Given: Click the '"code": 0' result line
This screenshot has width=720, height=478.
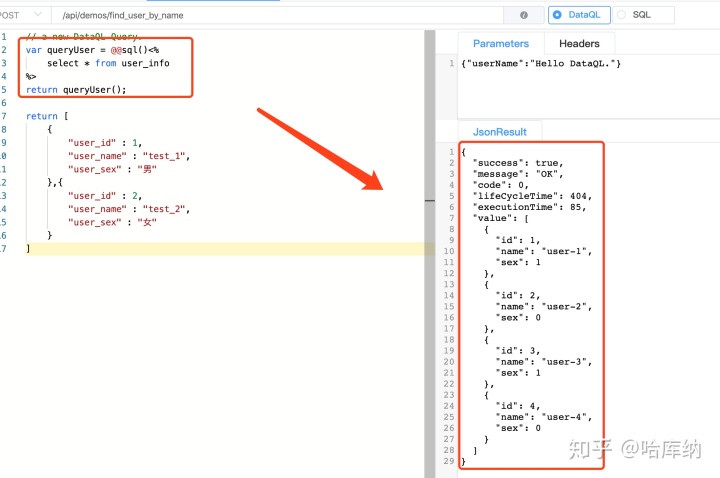Looking at the screenshot, I should click(501, 185).
